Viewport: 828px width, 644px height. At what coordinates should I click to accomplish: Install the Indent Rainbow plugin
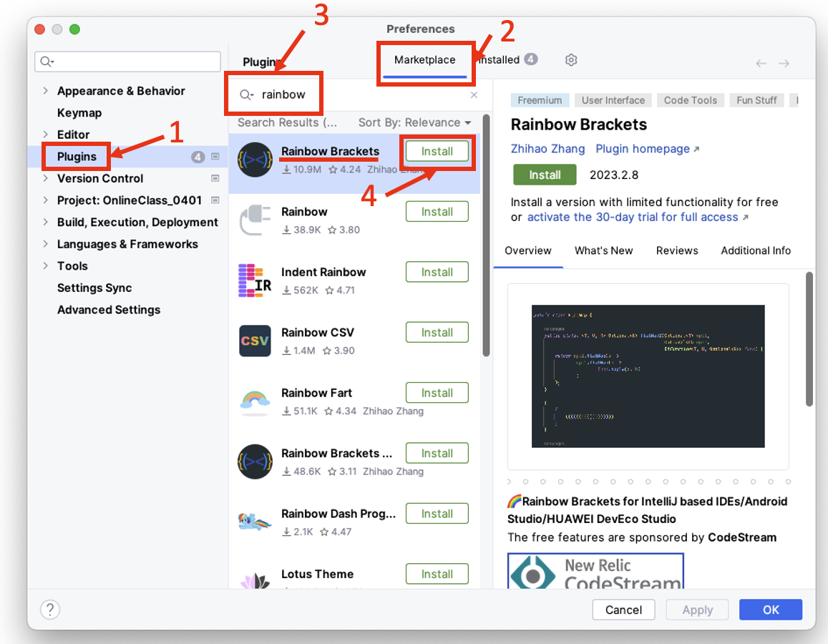(x=437, y=273)
